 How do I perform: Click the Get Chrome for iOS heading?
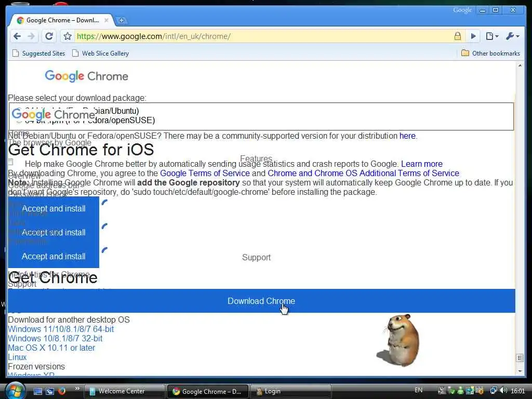tap(81, 150)
